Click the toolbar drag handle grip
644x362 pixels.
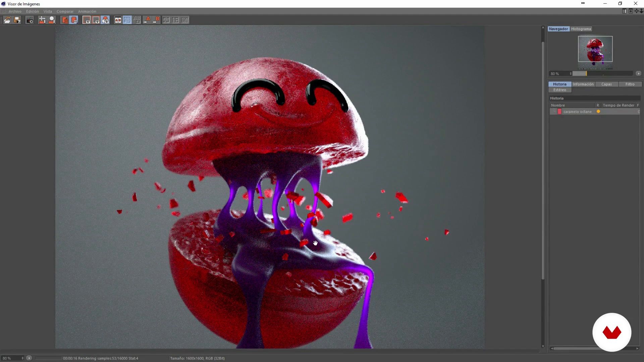pyautogui.click(x=1, y=20)
